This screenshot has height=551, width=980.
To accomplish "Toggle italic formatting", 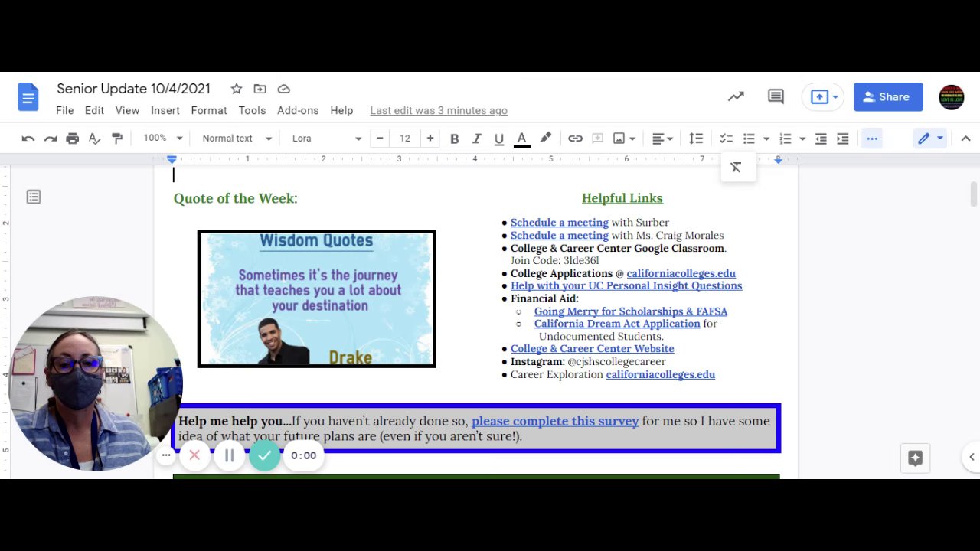I will click(476, 139).
